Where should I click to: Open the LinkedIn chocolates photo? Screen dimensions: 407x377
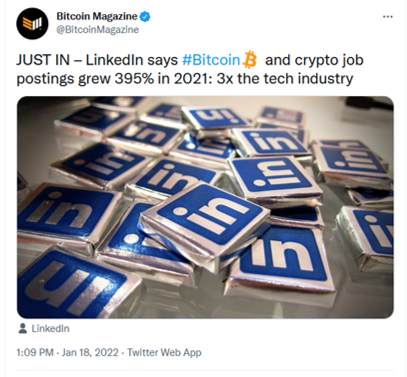point(205,207)
